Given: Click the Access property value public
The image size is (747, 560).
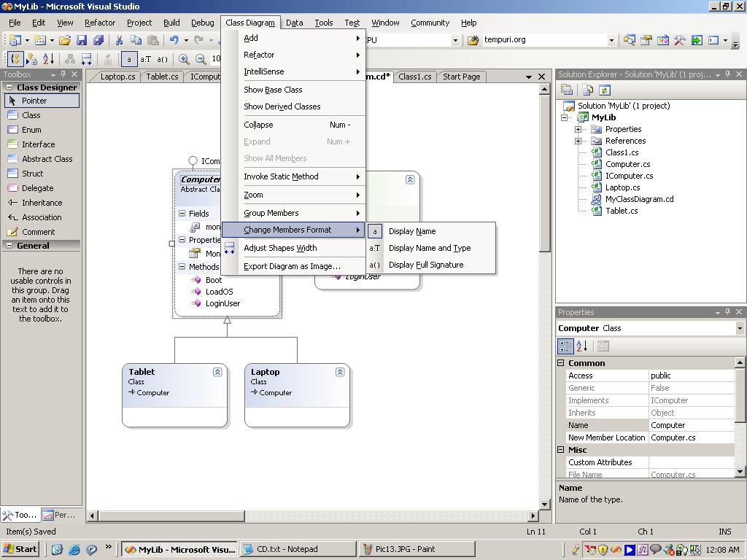Looking at the screenshot, I should [x=692, y=376].
